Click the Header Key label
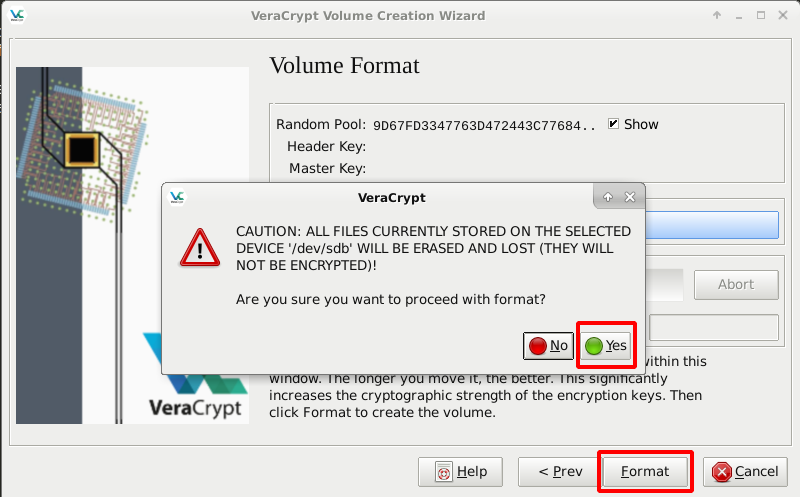Image resolution: width=800 pixels, height=497 pixels. click(327, 146)
